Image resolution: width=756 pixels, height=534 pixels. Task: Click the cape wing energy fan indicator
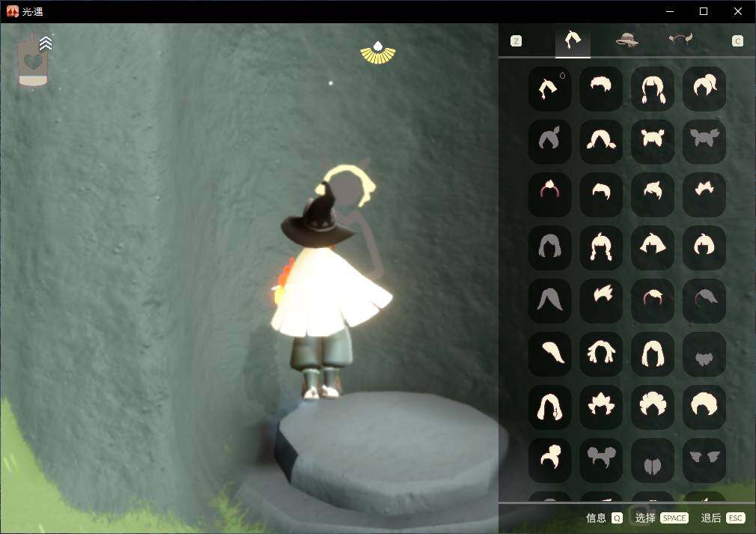(x=378, y=52)
